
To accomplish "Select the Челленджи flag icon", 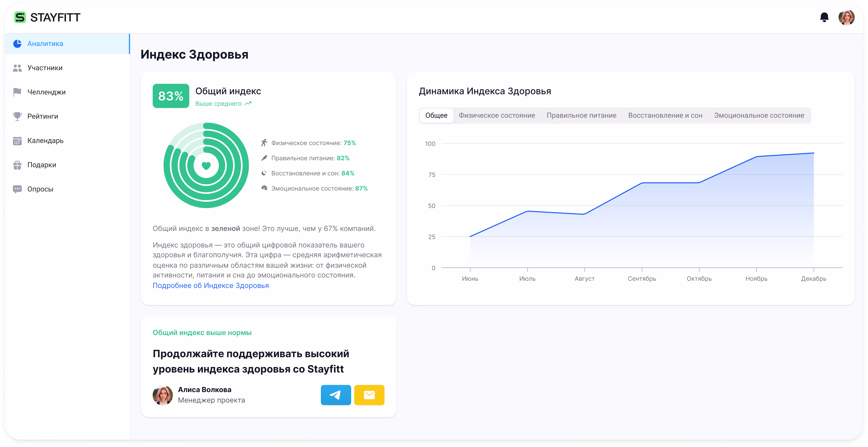I will coord(17,92).
